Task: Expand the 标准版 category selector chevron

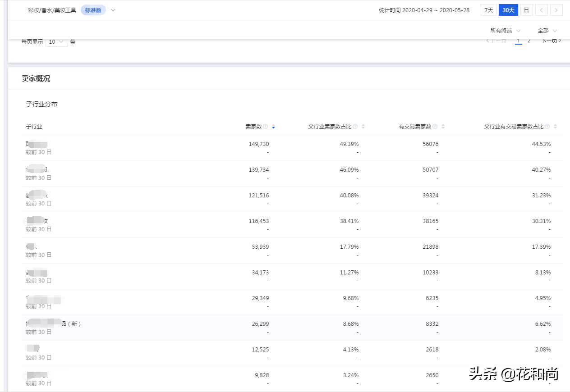Action: tap(112, 9)
